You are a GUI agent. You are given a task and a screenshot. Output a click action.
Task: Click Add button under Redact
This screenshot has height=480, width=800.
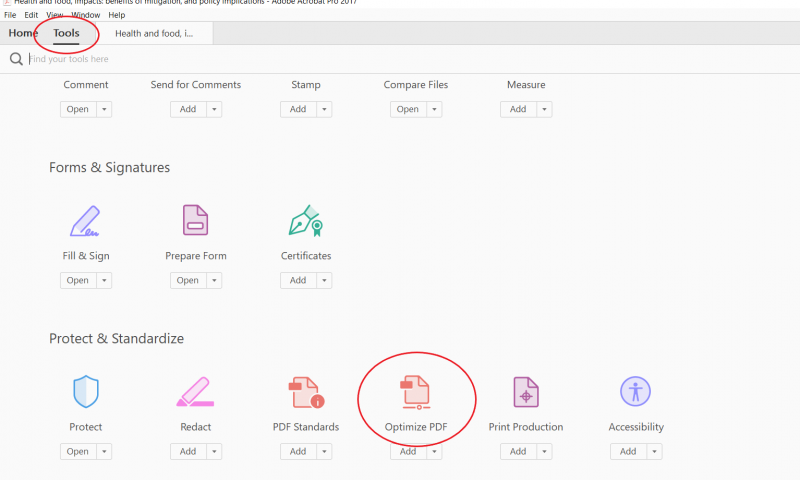tap(188, 451)
